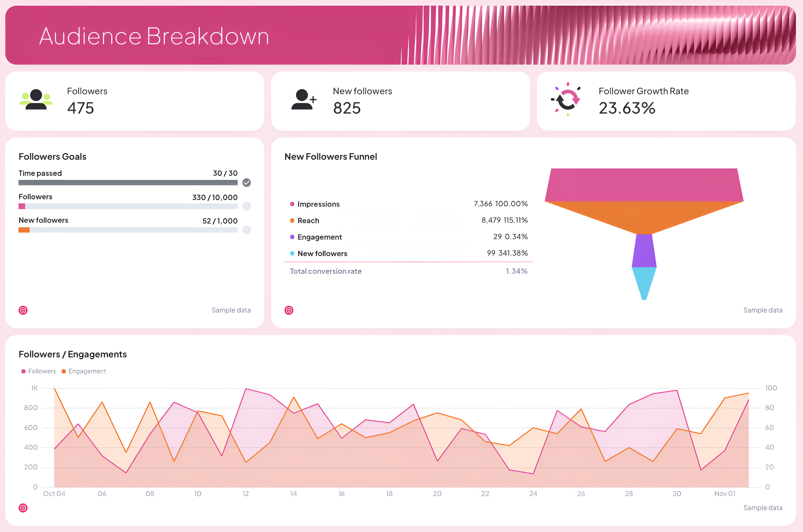803x532 pixels.
Task: Open Sample data link on Followers Goals widget
Action: (x=231, y=310)
